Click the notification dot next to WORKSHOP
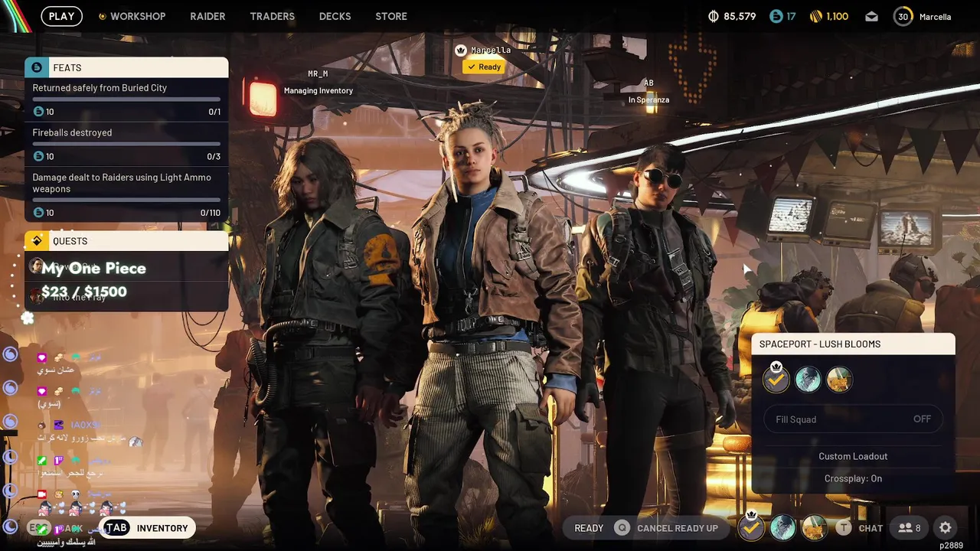Viewport: 980px width, 551px height. click(x=102, y=16)
